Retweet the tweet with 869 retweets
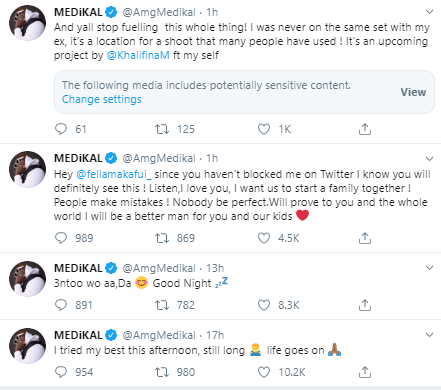441x390 pixels. 162,238
